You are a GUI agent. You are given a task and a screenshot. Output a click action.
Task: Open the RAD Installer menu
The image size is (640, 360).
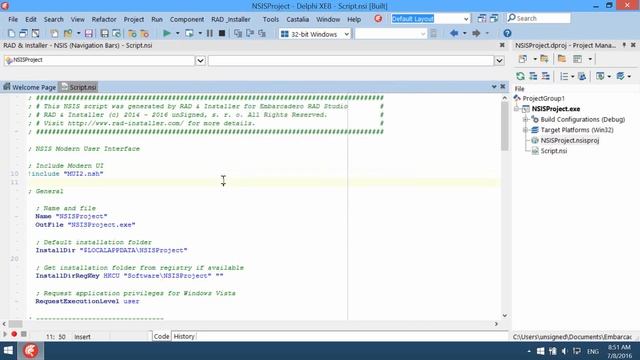click(x=231, y=19)
